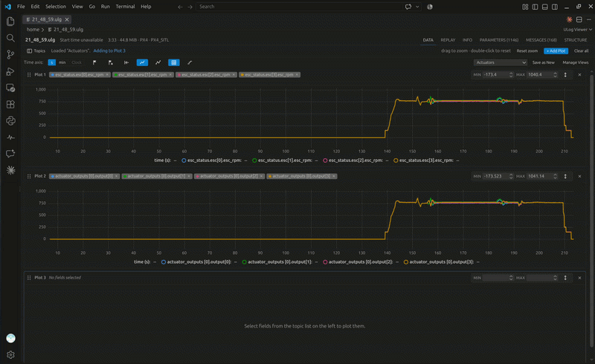Image resolution: width=595 pixels, height=364 pixels.
Task: Click the split editor icon
Action: 579,19
